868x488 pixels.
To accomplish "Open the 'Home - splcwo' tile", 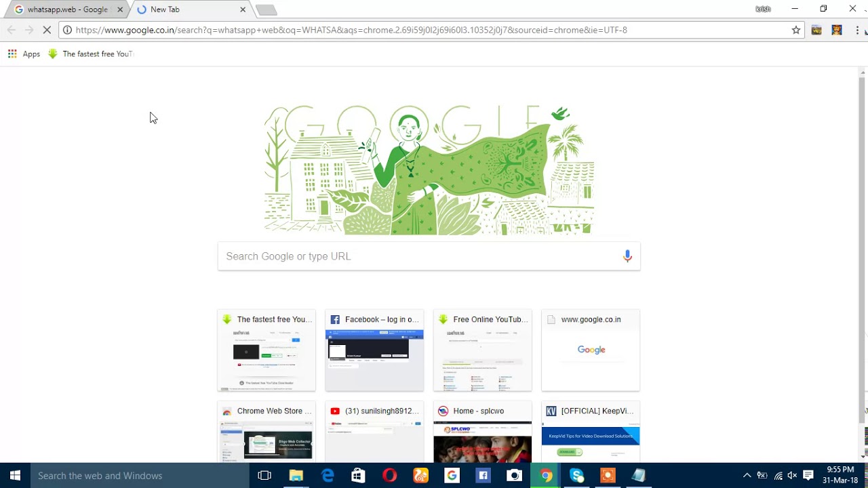I will click(x=483, y=432).
